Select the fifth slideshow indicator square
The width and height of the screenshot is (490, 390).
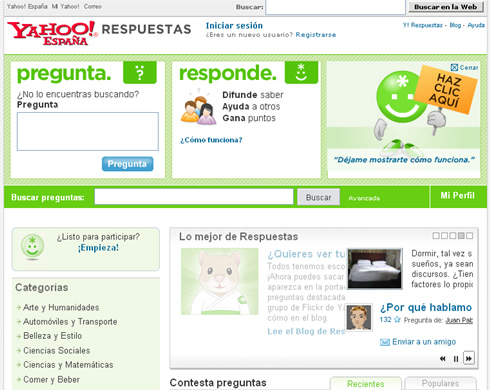[469, 236]
